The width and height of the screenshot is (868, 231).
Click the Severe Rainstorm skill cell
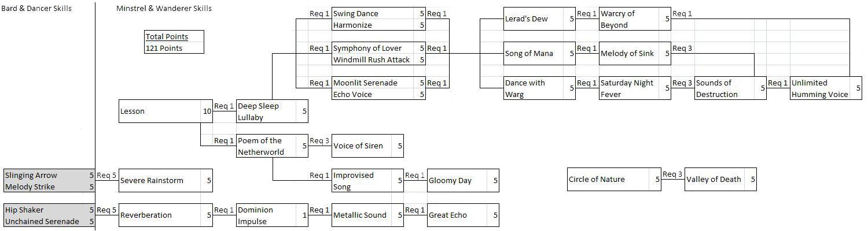click(x=165, y=180)
